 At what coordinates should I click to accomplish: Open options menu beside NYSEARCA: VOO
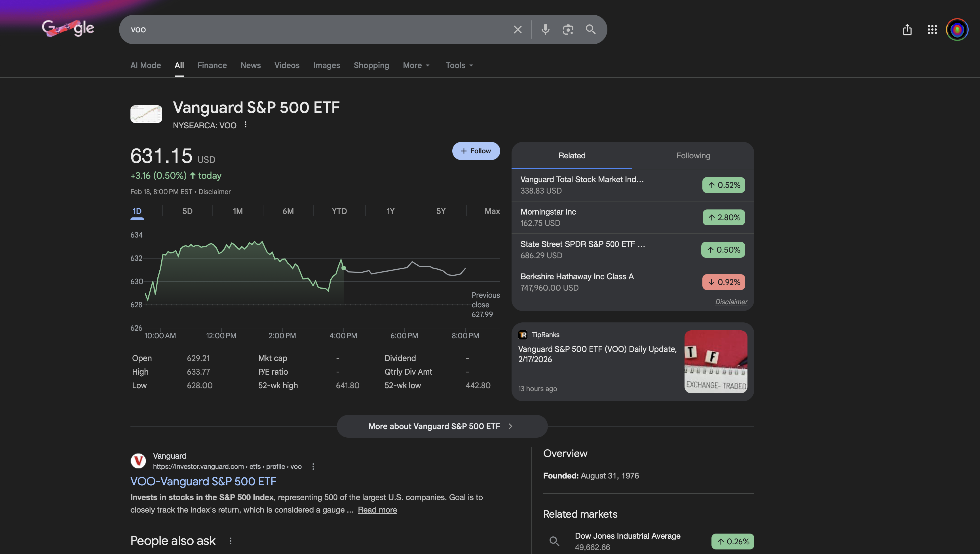[245, 125]
